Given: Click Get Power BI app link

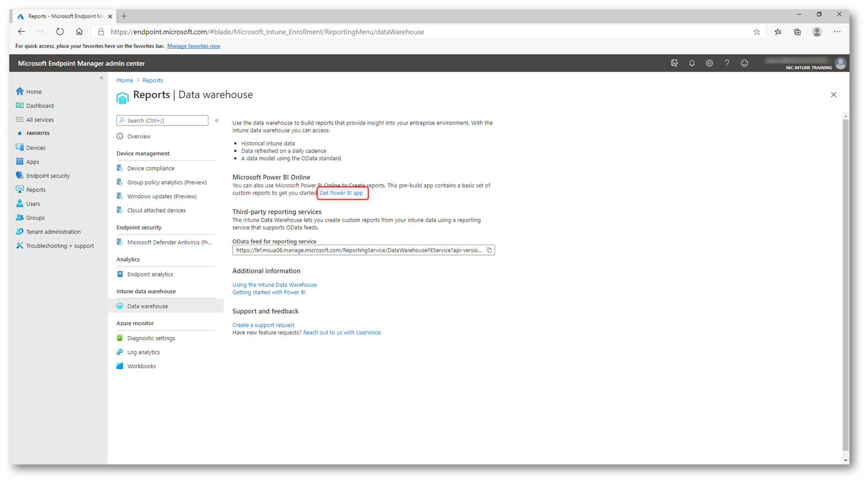Looking at the screenshot, I should click(341, 193).
